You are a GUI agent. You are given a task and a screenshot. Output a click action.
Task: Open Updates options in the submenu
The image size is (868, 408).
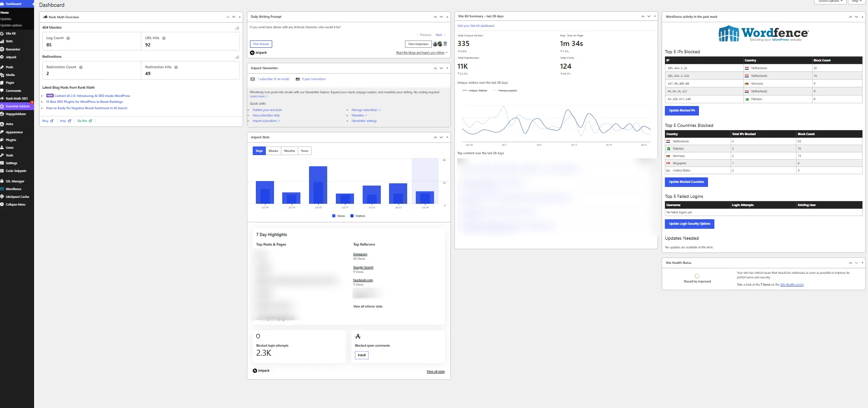11,25
